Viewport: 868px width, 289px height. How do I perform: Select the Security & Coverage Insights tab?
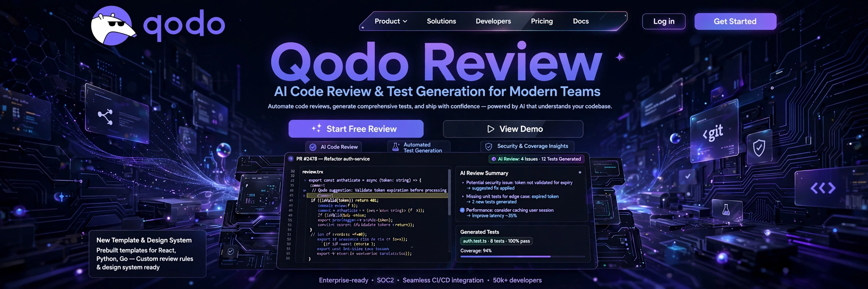[x=527, y=146]
